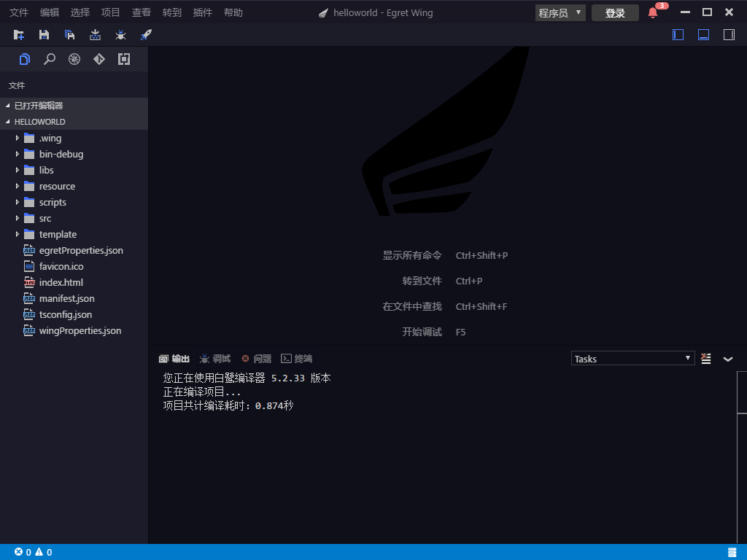Click the 正在编译项目... output line
747x560 pixels.
[x=202, y=392]
